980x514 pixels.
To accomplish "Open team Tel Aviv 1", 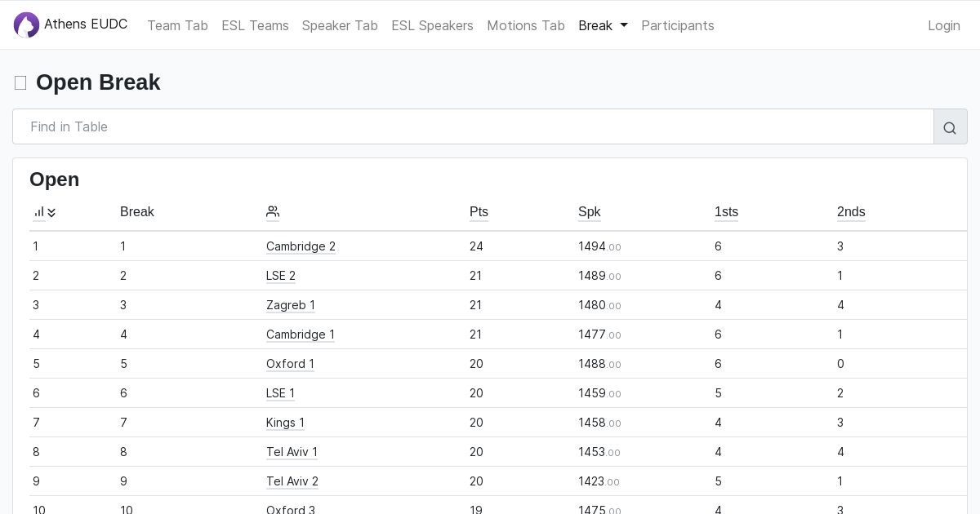I will [x=292, y=452].
